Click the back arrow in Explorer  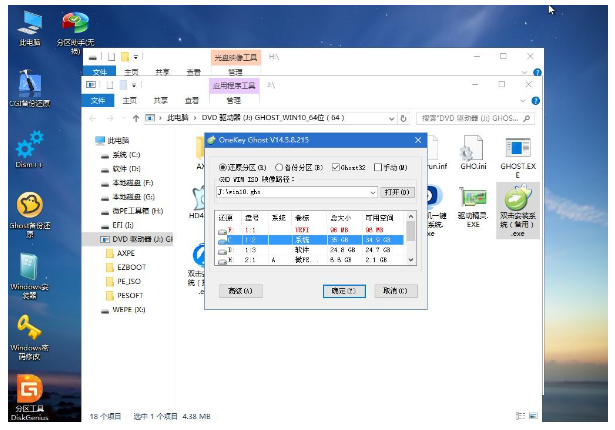(x=93, y=118)
